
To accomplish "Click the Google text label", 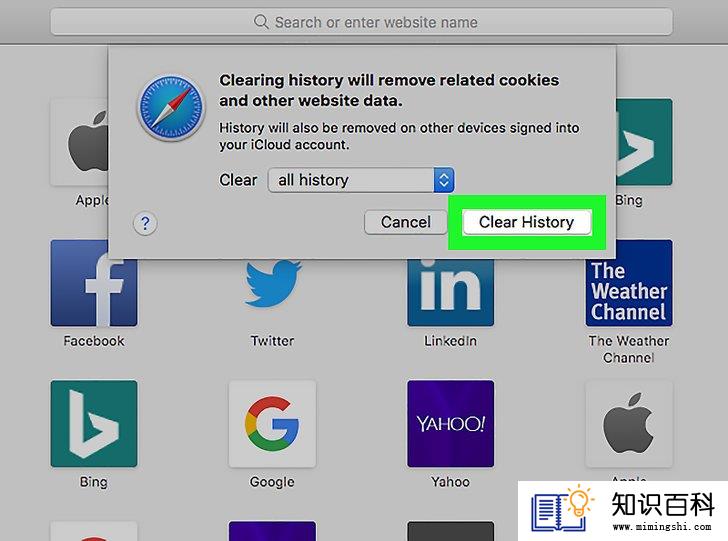I will point(272,482).
